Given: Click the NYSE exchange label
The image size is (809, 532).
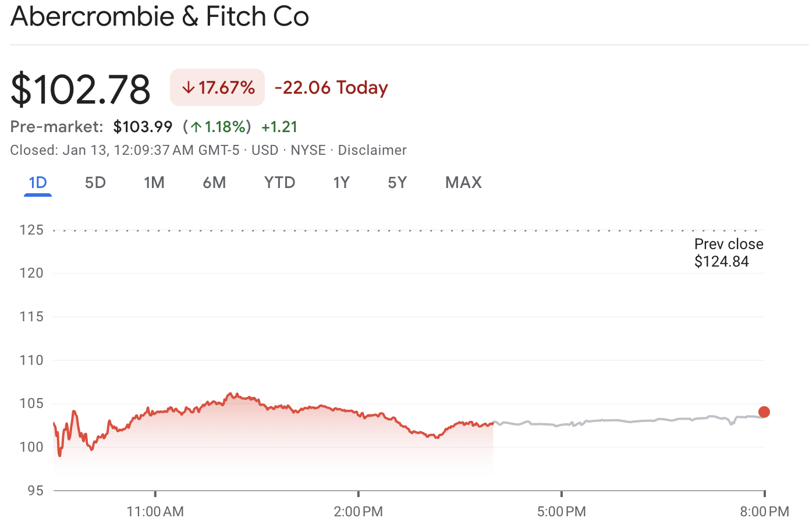Looking at the screenshot, I should (x=308, y=150).
